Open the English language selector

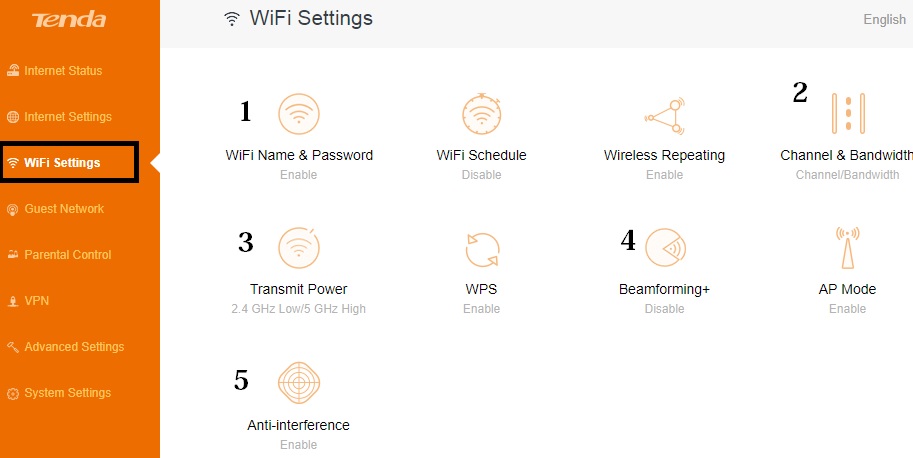(x=884, y=19)
